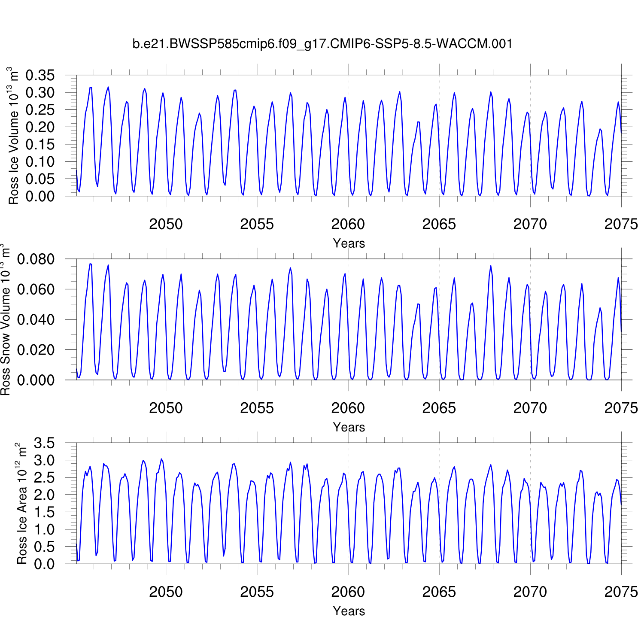
Task: Click the 0.20 tick on ice volume axis
Action: [40, 127]
